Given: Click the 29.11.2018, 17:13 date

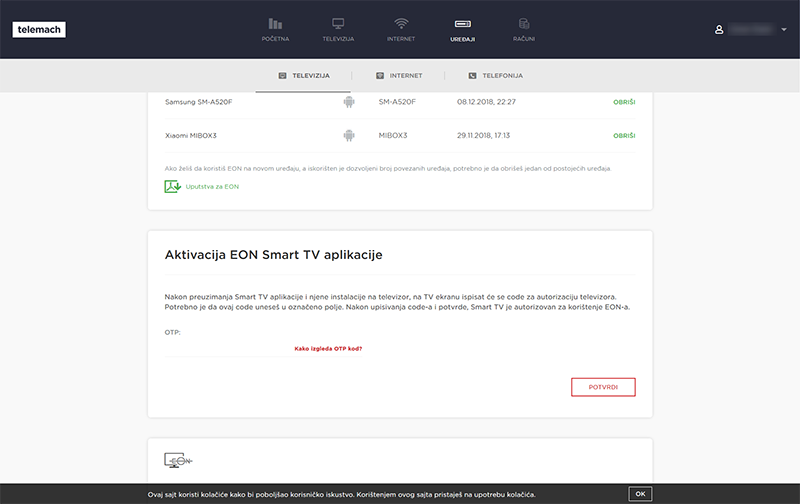Looking at the screenshot, I should [483, 136].
